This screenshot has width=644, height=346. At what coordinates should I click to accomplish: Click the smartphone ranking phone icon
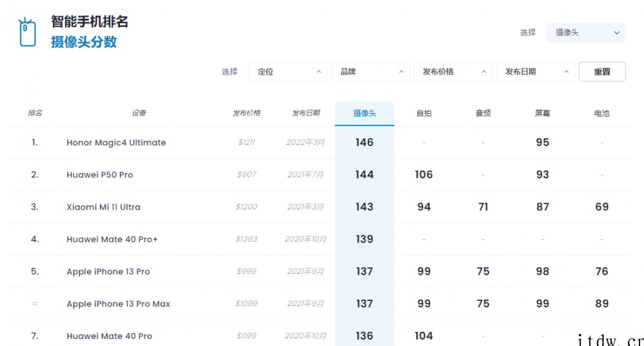(x=27, y=32)
